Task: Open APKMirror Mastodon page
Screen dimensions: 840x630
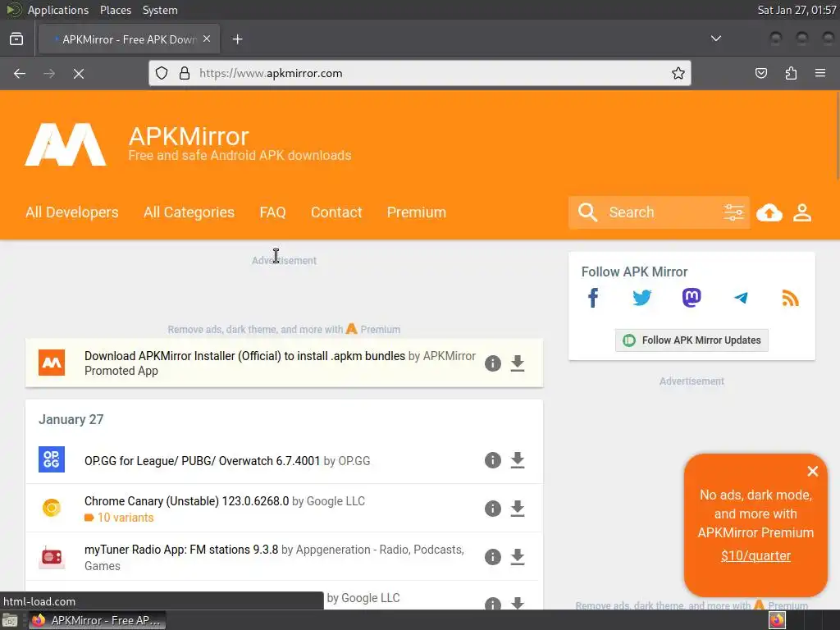Action: pos(691,298)
